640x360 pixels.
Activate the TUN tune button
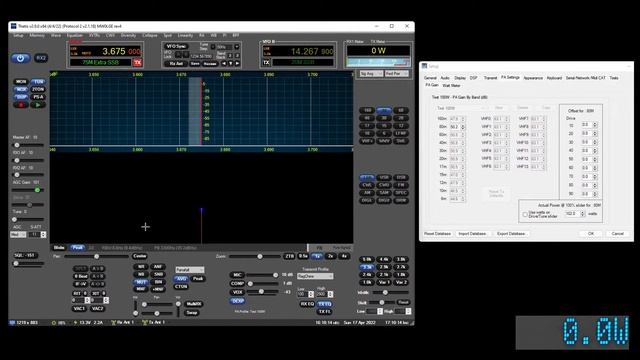click(x=38, y=82)
